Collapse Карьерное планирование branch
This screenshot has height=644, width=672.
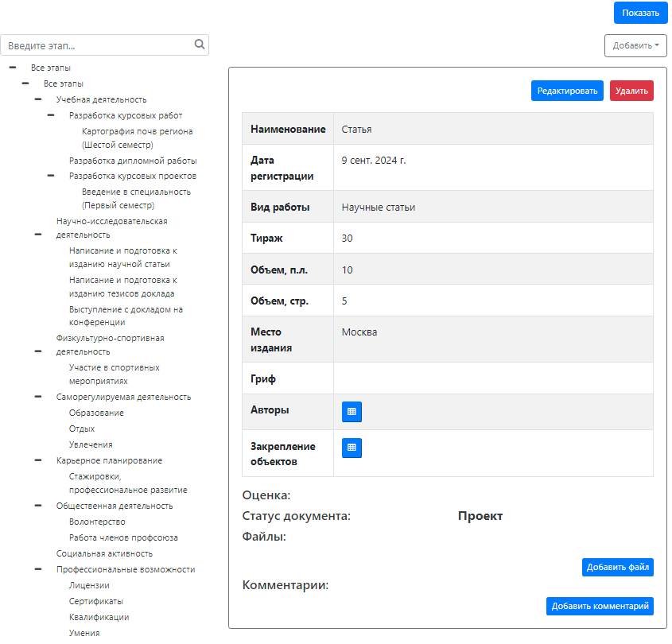(x=38, y=460)
